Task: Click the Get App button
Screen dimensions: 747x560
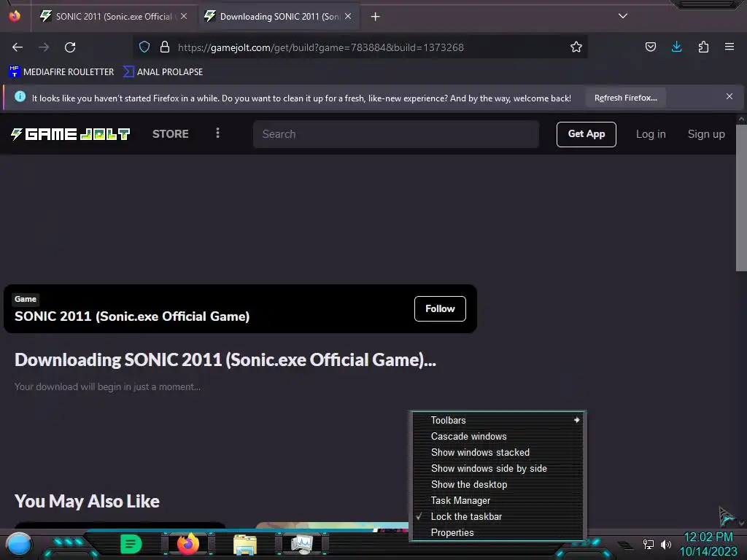Action: 587,134
